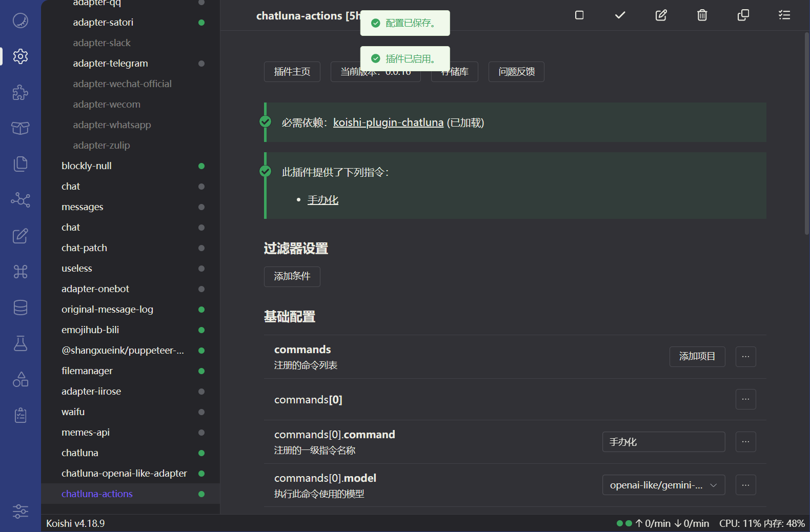Click the vertical scrollbar of config panel

point(806,133)
